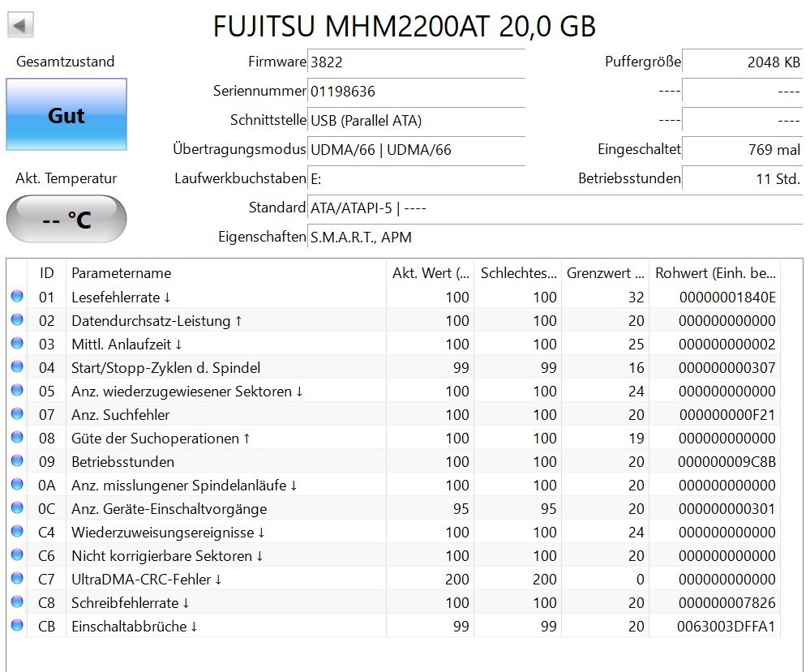Select Datendurchsatz-Leistung parameter name

pos(156,321)
